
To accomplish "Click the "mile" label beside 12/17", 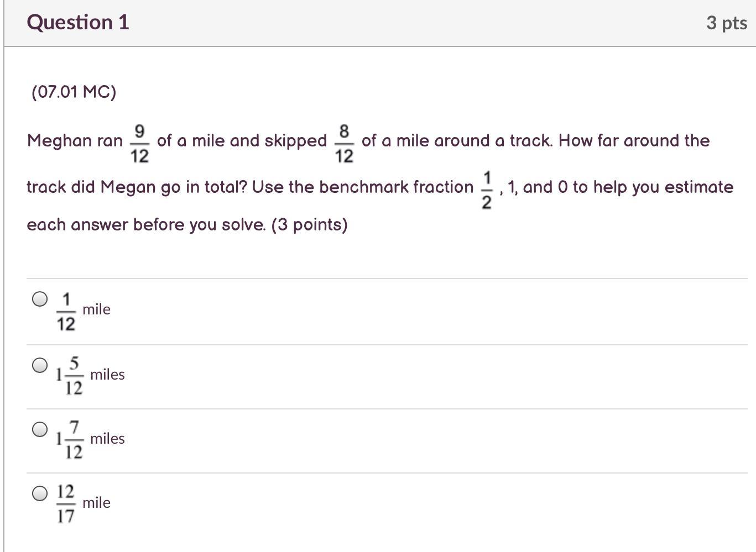I will click(x=96, y=503).
